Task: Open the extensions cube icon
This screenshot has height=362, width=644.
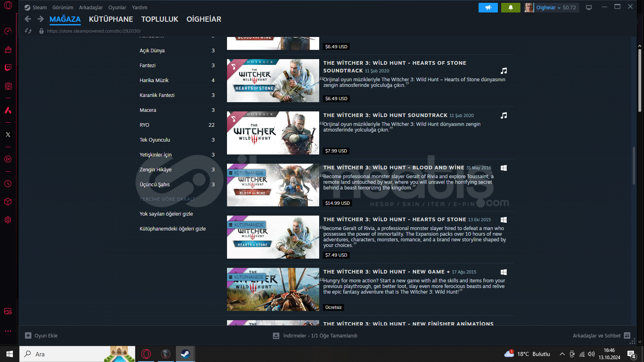Action: click(8, 202)
